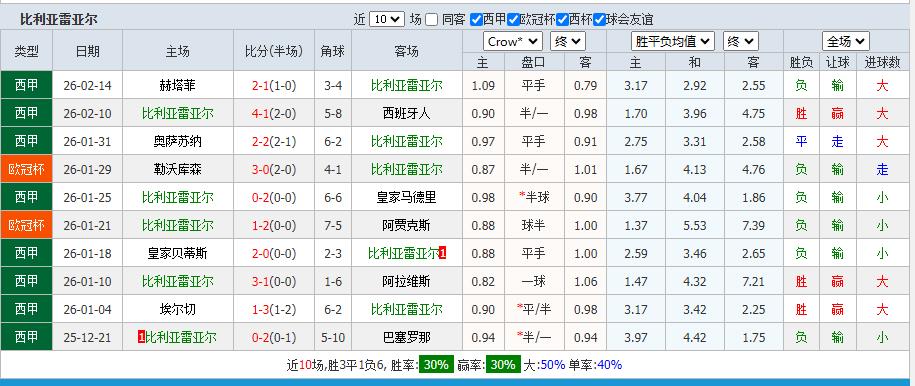This screenshot has height=386, width=915.
Task: Click the 日期 column header
Action: pyautogui.click(x=88, y=51)
